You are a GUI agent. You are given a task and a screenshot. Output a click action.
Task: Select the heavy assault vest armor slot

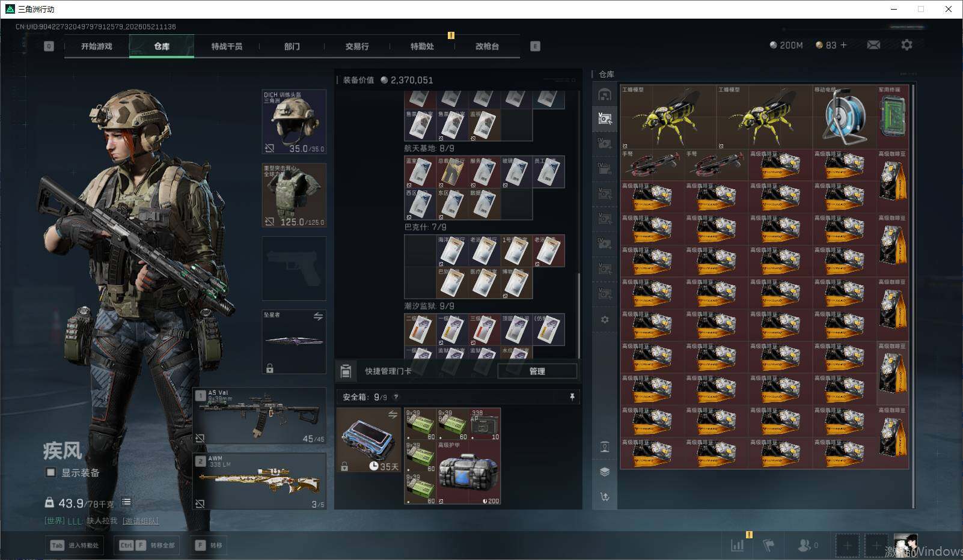[295, 195]
